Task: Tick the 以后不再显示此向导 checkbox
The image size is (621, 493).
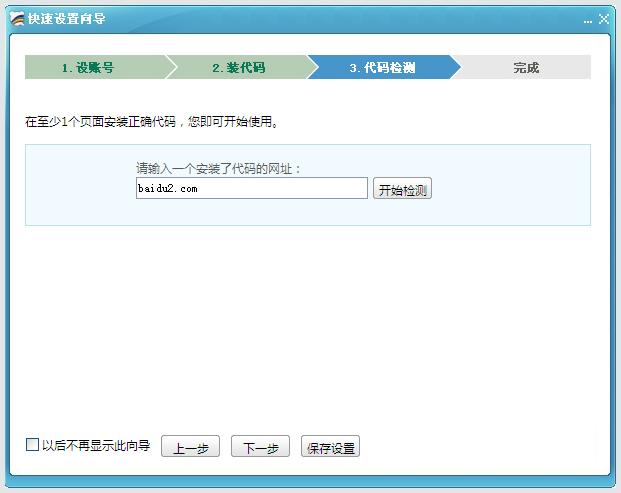Action: tap(32, 445)
